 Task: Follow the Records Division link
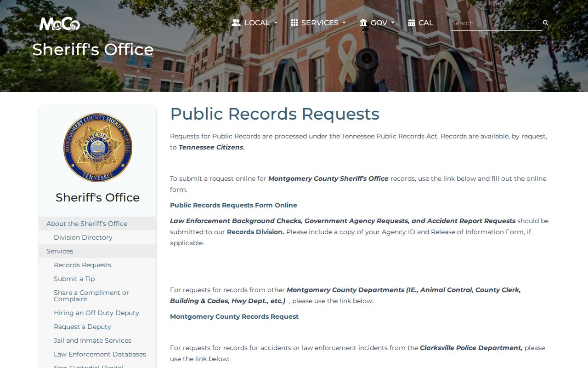tap(255, 232)
